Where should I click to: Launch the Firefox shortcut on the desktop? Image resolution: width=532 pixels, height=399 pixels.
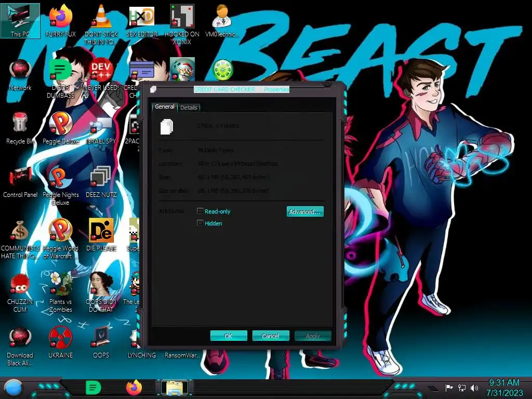click(x=60, y=21)
